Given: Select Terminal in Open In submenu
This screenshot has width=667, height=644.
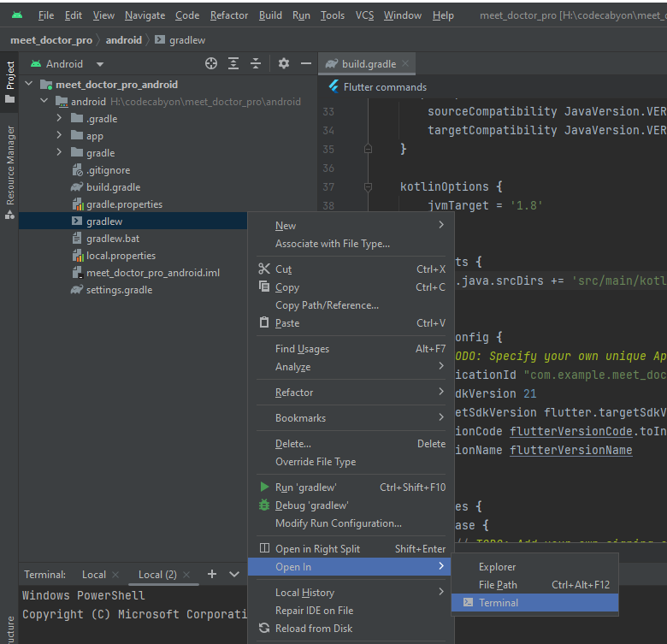Looking at the screenshot, I should click(534, 602).
